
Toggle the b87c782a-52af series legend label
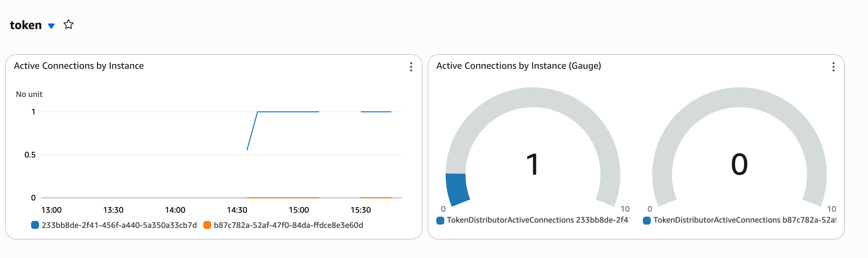[288, 225]
